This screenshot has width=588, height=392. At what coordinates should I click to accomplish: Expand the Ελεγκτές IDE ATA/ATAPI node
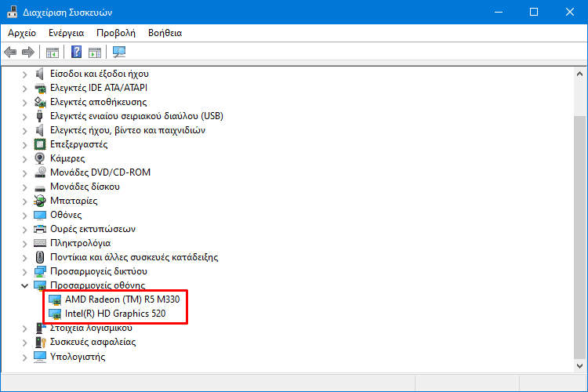coord(25,89)
